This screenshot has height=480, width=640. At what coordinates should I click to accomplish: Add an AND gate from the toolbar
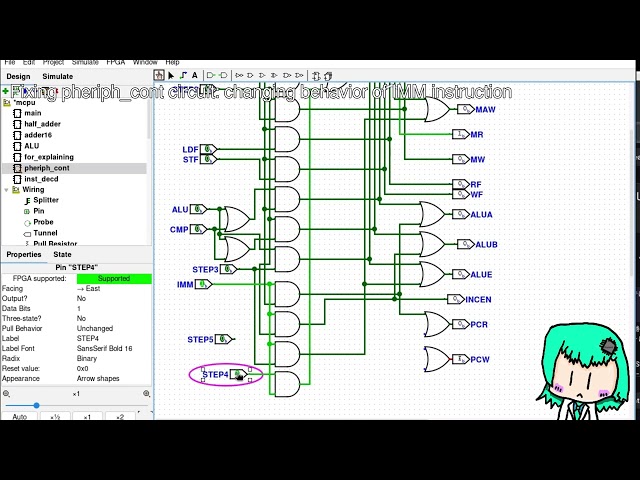point(251,76)
